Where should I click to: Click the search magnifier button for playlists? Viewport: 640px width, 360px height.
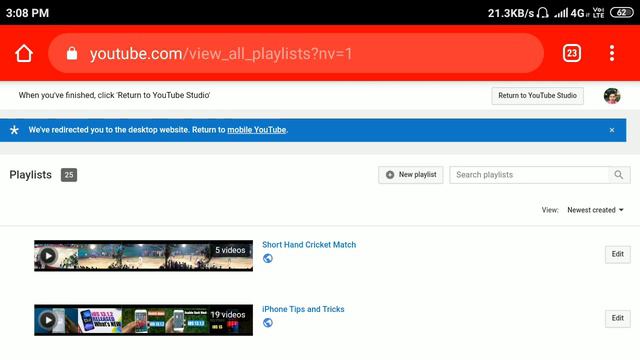(x=619, y=175)
